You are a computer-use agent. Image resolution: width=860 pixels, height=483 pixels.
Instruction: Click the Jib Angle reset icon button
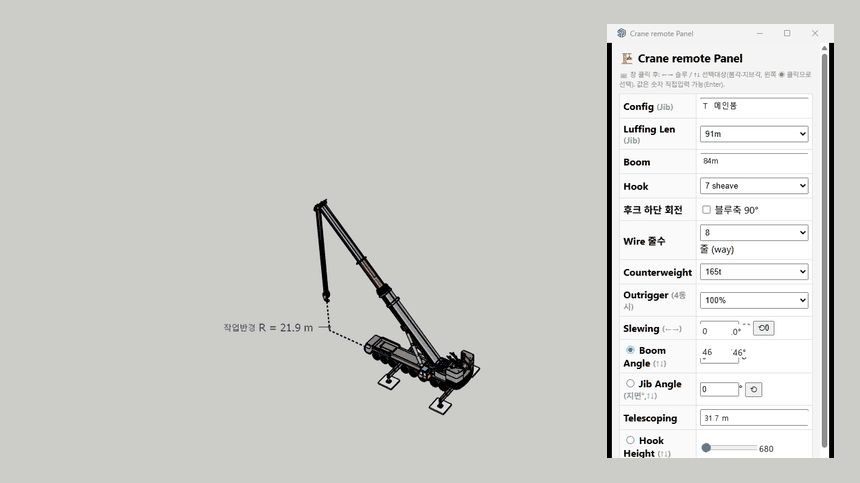coord(754,389)
